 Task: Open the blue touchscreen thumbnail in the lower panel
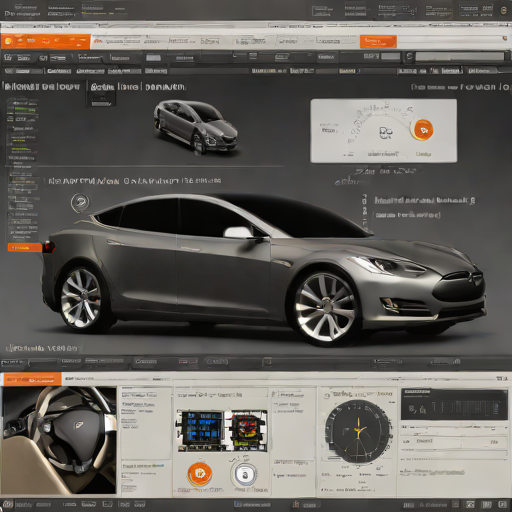201,431
